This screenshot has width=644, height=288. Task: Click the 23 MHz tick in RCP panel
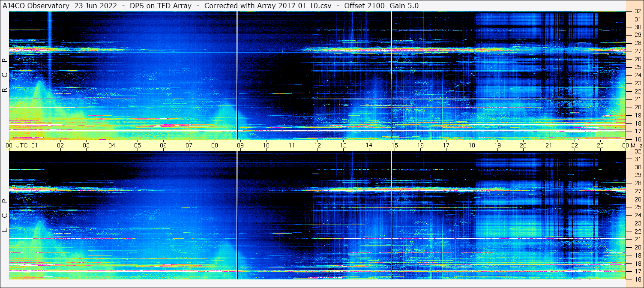(x=637, y=83)
